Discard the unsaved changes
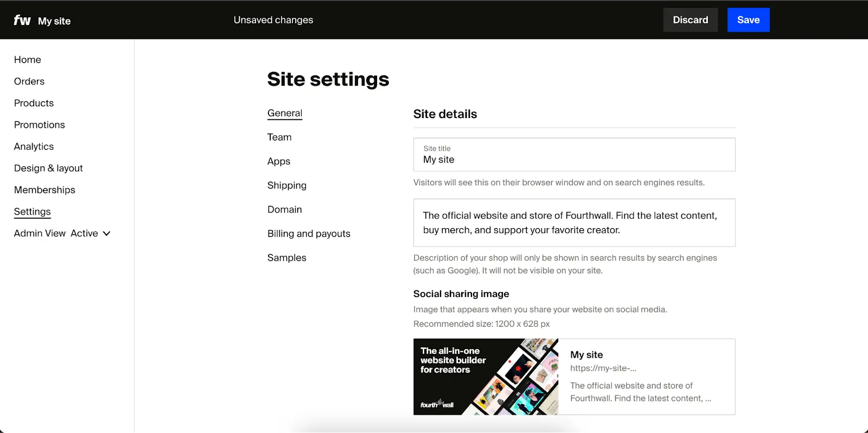Viewport: 868px width, 433px height. click(x=690, y=20)
